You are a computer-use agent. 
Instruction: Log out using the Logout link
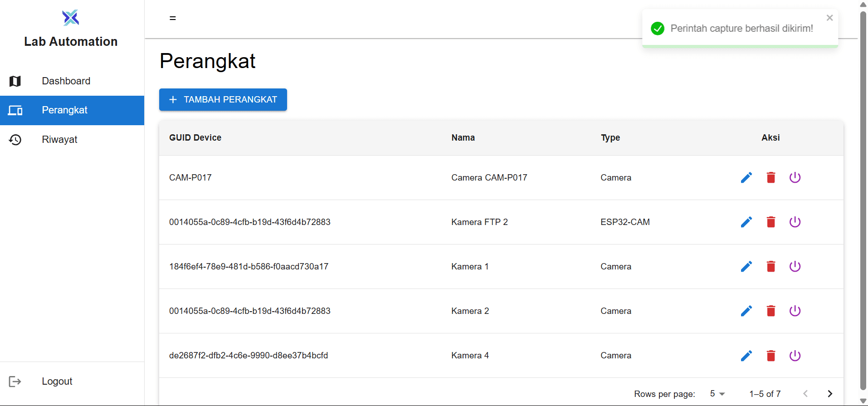(x=57, y=382)
